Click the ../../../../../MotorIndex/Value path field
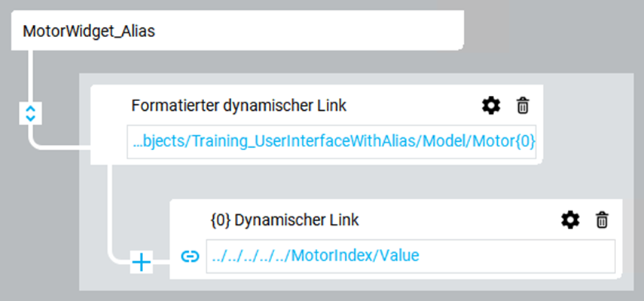The width and height of the screenshot is (644, 301). click(411, 256)
